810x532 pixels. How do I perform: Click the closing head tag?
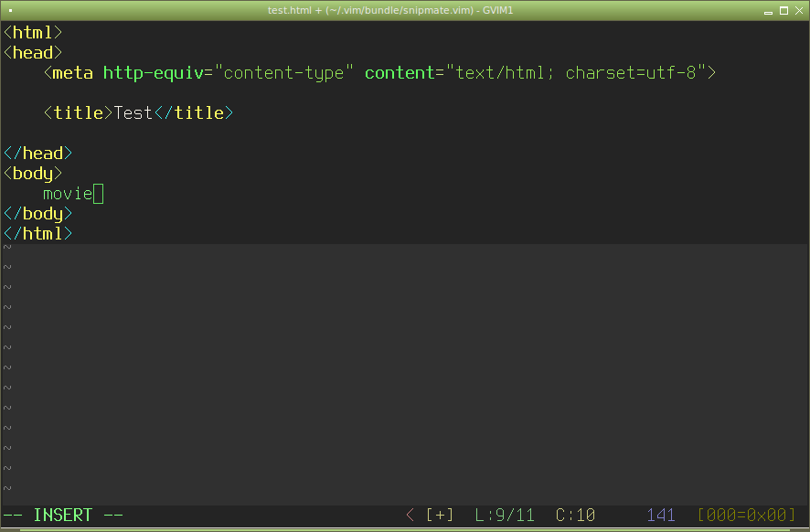(x=37, y=154)
